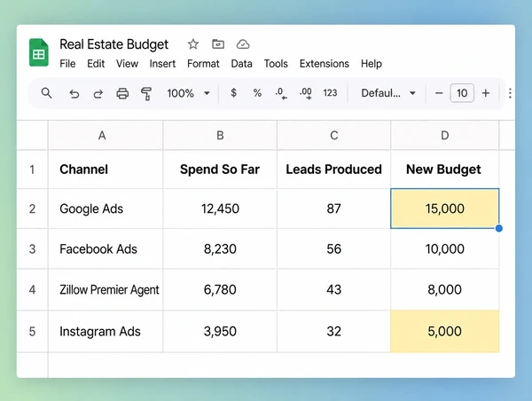The width and height of the screenshot is (532, 401).
Task: Redo the last action
Action: pos(98,93)
